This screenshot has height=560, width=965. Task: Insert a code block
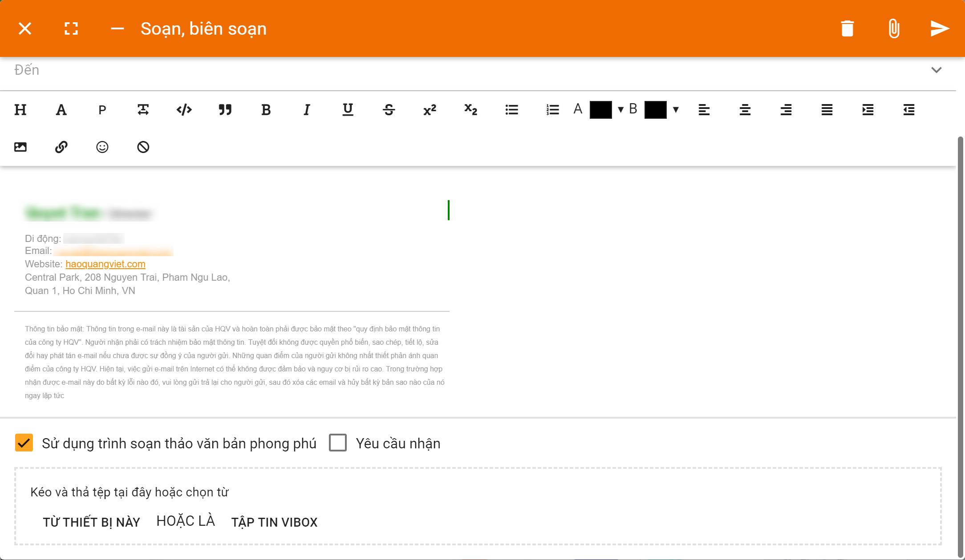[x=184, y=109]
